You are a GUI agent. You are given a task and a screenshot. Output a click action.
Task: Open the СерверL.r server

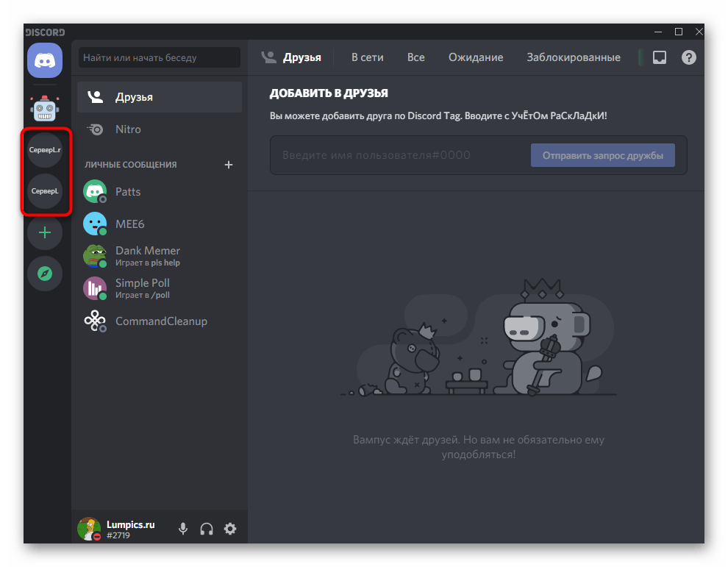(x=45, y=150)
